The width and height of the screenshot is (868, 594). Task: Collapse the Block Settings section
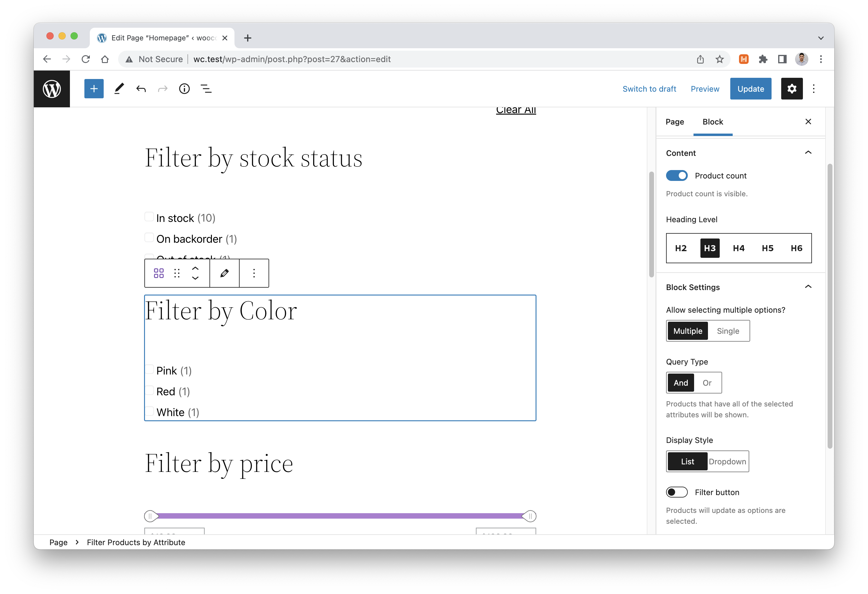coord(808,287)
